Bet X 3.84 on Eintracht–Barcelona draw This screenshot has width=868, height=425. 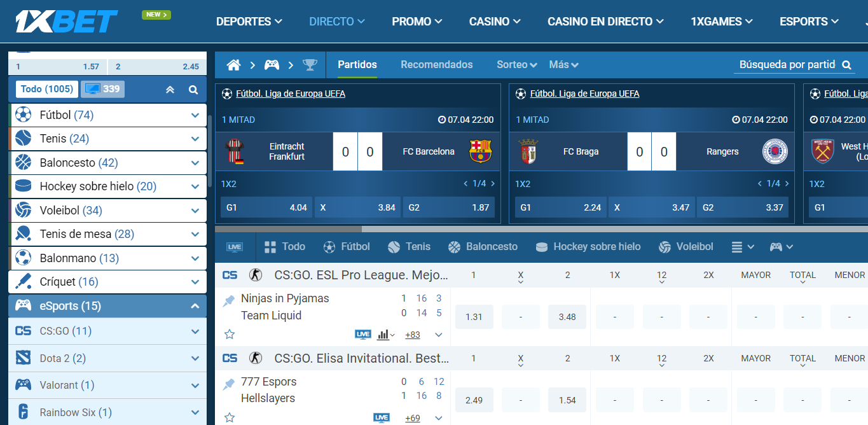pos(357,207)
